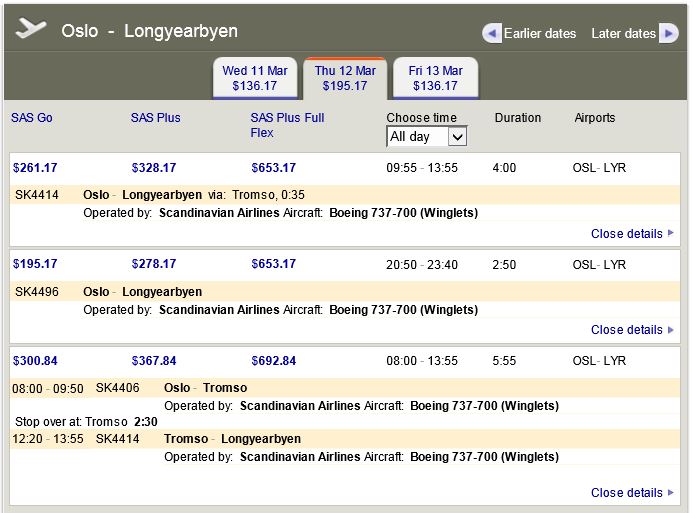Select the $195.17 SAS Go fare
This screenshot has width=693, height=513.
coord(35,264)
